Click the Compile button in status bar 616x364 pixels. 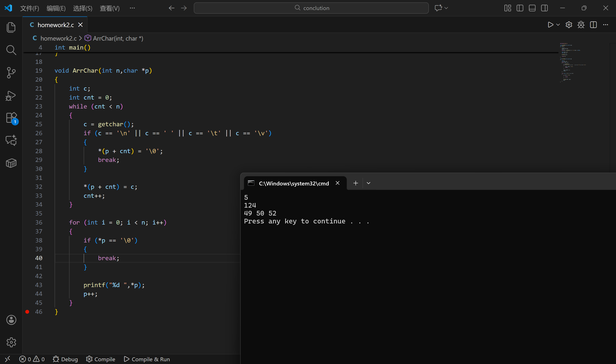(x=101, y=359)
